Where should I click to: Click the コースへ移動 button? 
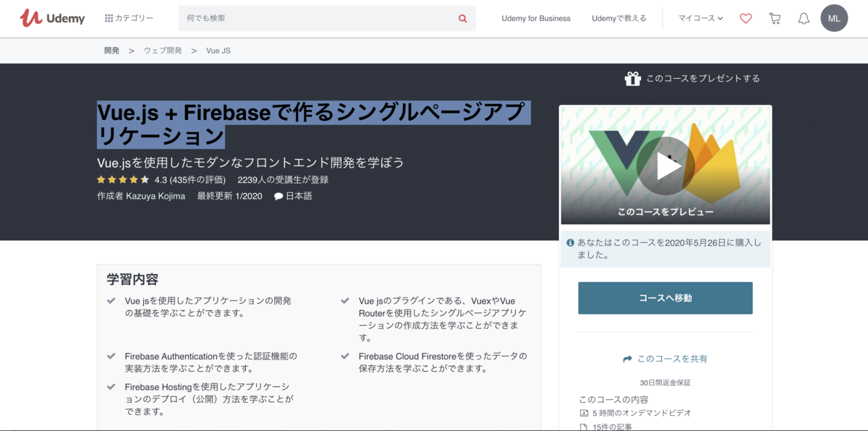coord(665,298)
